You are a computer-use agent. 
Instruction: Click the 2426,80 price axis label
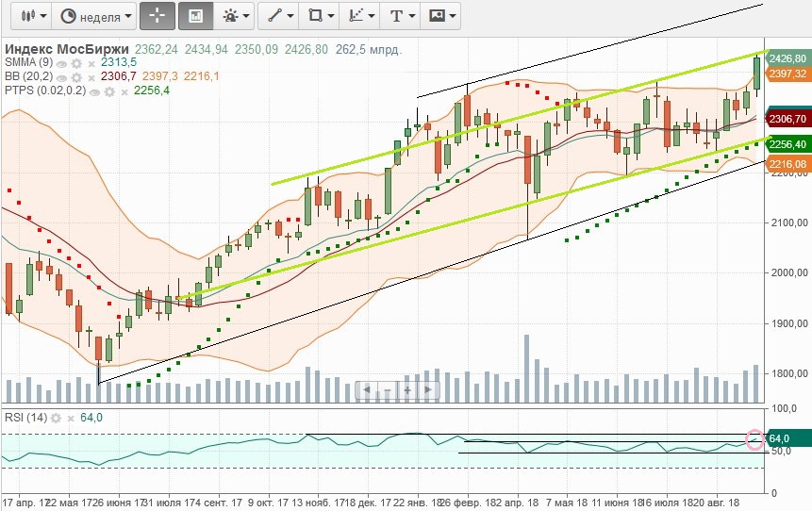coord(787,58)
